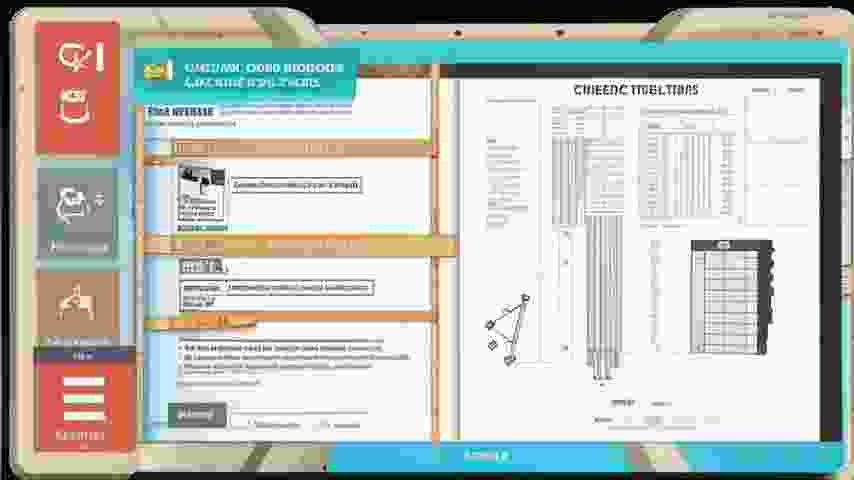Open the photo thumbnail in the first section
Image resolution: width=854 pixels, height=480 pixels.
[x=201, y=191]
